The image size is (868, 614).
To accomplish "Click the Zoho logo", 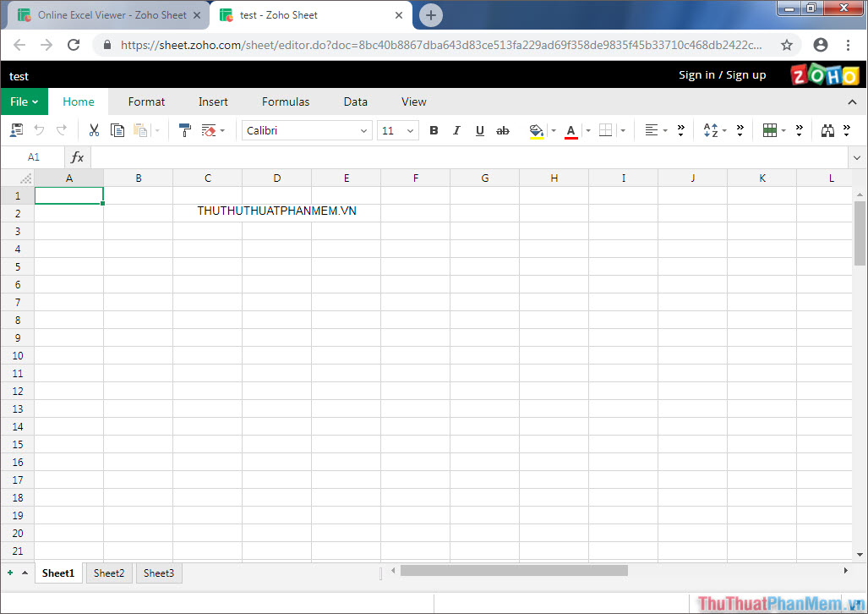I will point(825,74).
